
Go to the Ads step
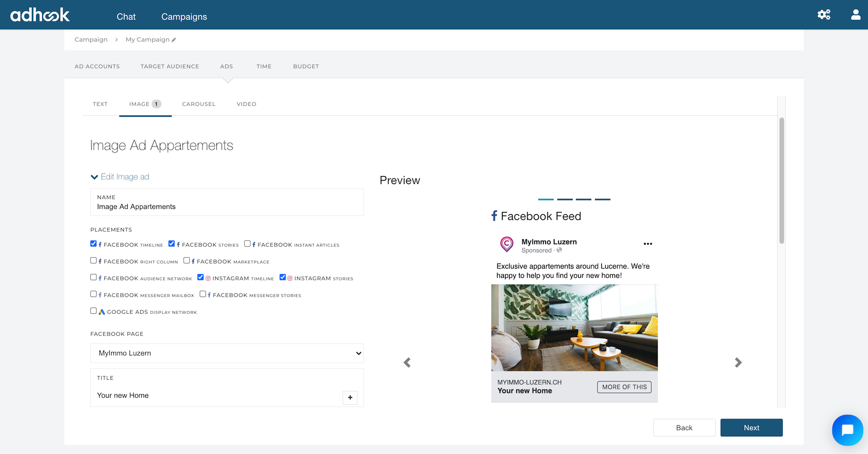(226, 67)
